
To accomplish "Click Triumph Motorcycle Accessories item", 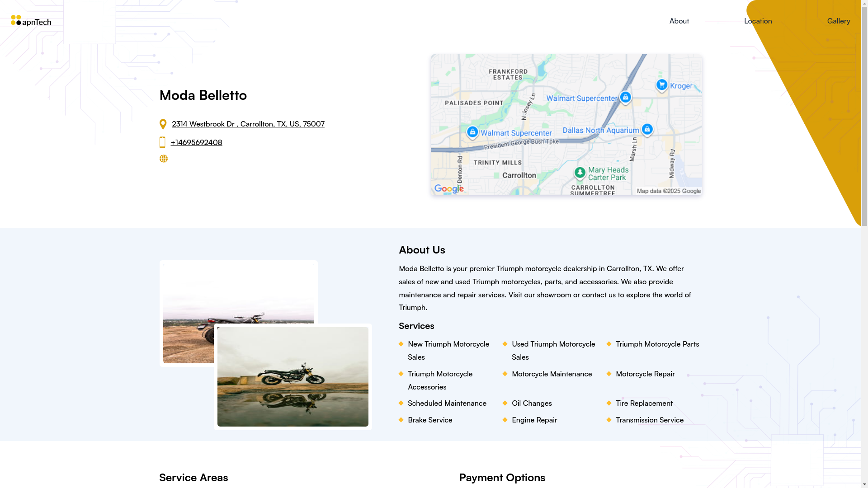I will coord(440,380).
